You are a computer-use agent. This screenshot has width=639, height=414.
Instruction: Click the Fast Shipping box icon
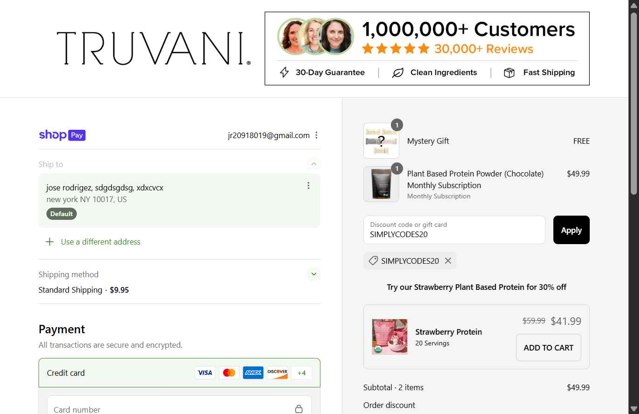pyautogui.click(x=509, y=73)
